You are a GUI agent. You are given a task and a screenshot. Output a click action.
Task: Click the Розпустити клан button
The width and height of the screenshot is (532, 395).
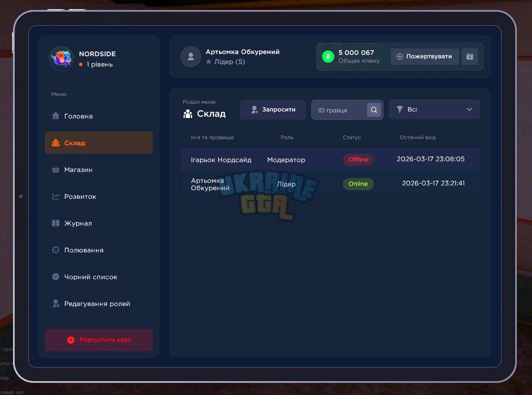(99, 340)
